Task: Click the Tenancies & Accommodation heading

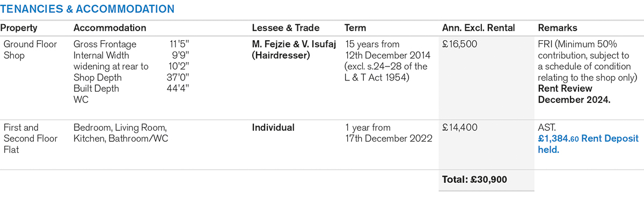Action: [87, 9]
